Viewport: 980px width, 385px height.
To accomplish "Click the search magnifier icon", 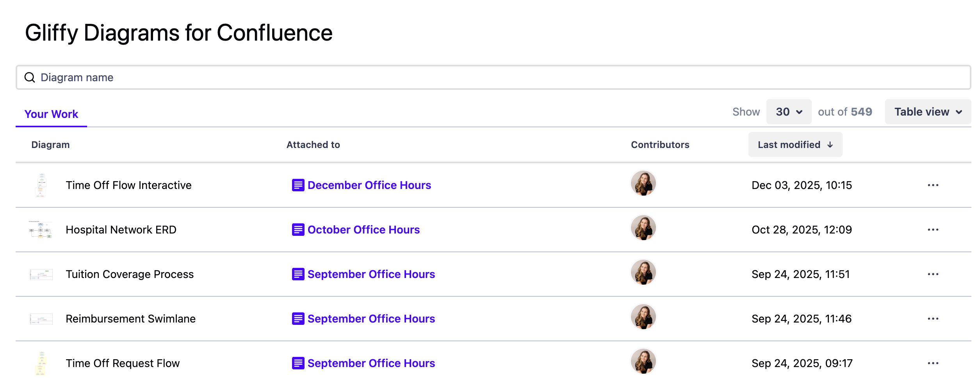I will (30, 77).
